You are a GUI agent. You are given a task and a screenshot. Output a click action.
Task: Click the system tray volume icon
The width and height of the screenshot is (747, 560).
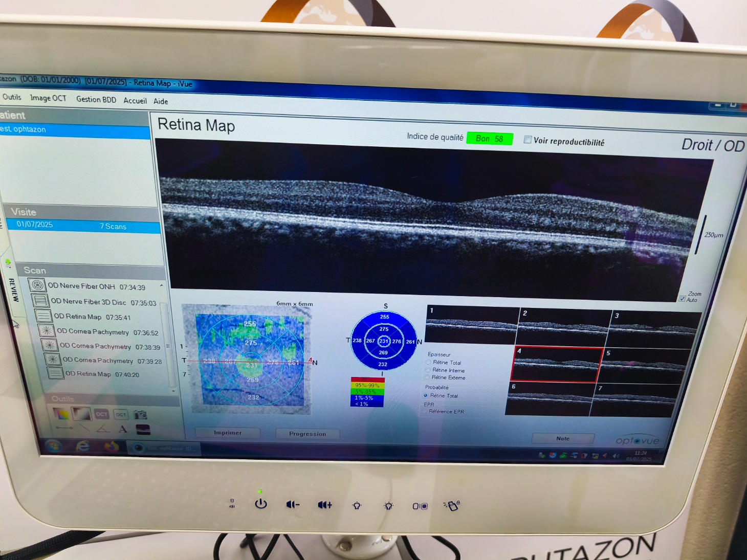pyautogui.click(x=616, y=456)
